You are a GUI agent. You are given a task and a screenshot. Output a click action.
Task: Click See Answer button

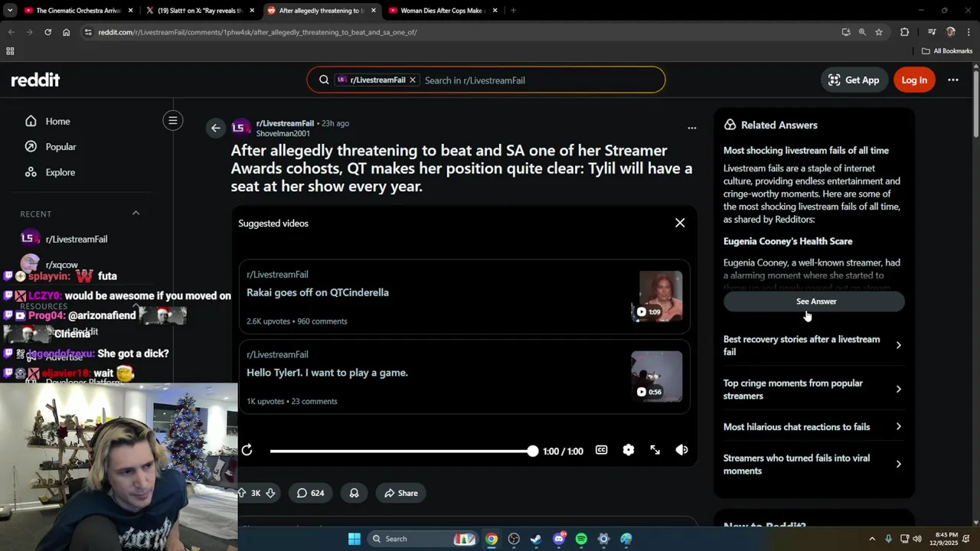tap(814, 302)
